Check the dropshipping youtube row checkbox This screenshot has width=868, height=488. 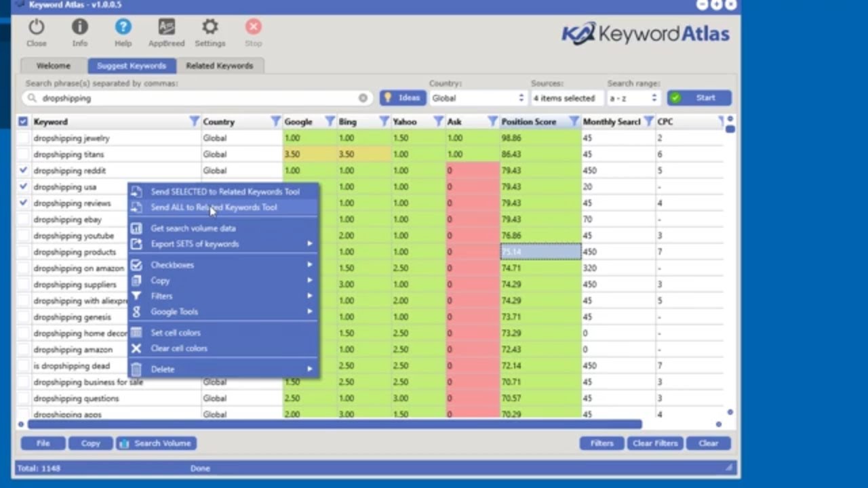click(x=23, y=236)
